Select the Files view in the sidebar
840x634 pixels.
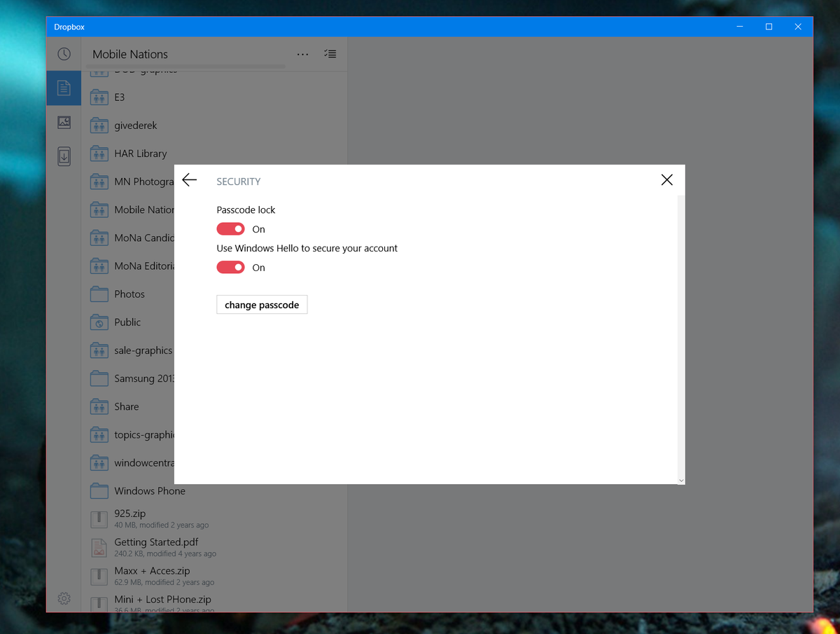pyautogui.click(x=64, y=88)
